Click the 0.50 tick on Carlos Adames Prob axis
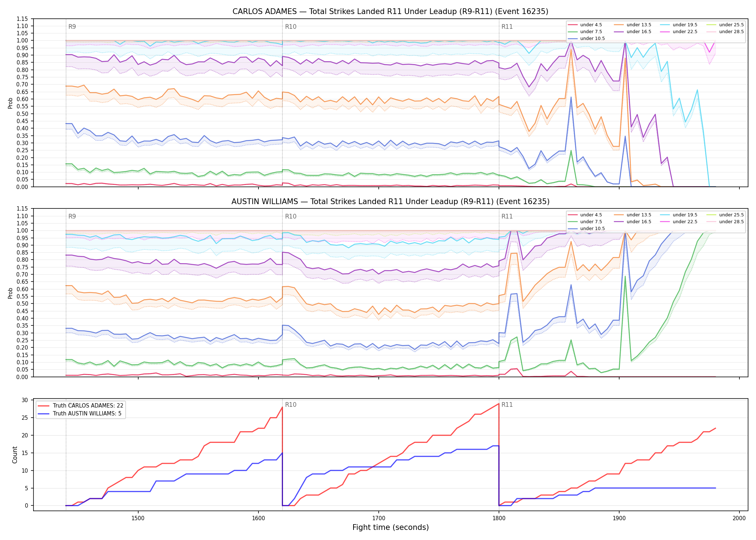 (22, 114)
